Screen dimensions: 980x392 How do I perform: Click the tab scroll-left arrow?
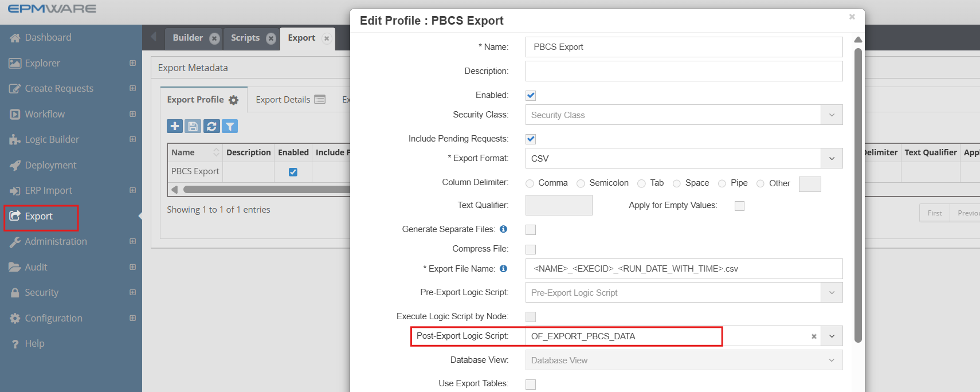(153, 37)
